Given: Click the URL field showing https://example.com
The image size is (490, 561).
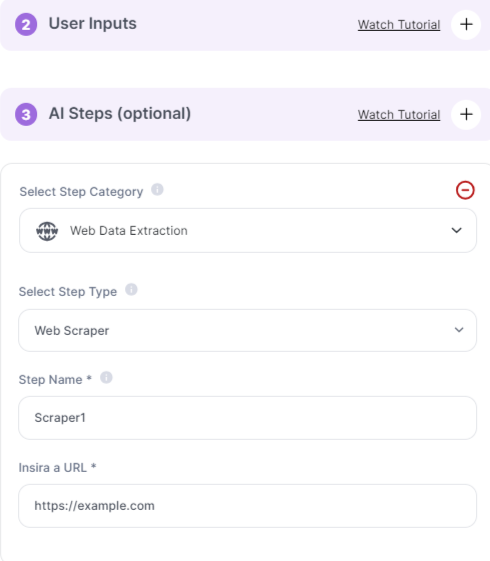Looking at the screenshot, I should pyautogui.click(x=248, y=506).
